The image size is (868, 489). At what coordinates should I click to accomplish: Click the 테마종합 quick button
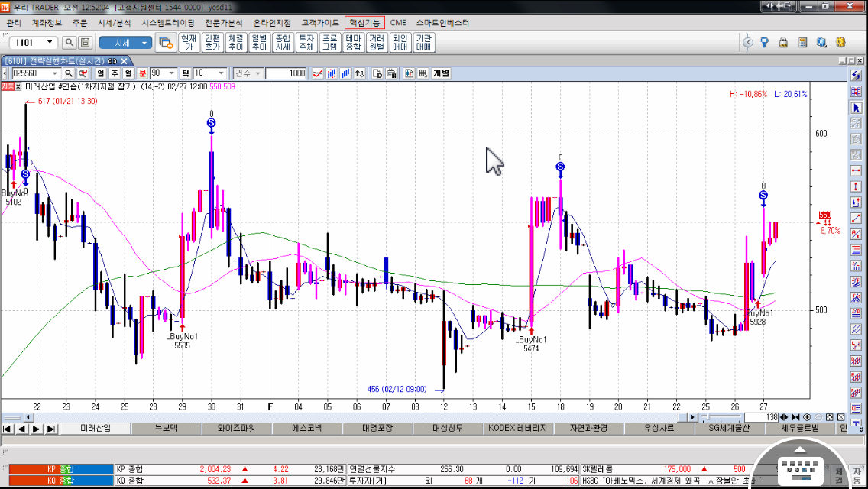pyautogui.click(x=353, y=43)
